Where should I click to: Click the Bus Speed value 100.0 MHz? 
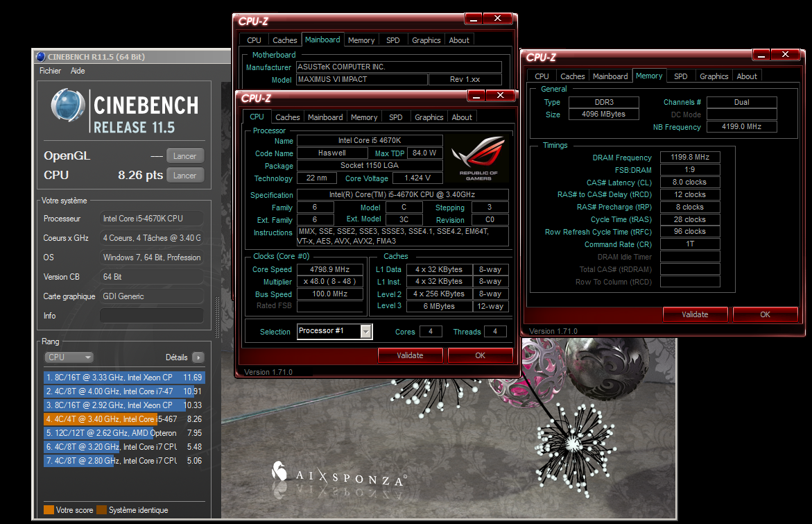[330, 294]
